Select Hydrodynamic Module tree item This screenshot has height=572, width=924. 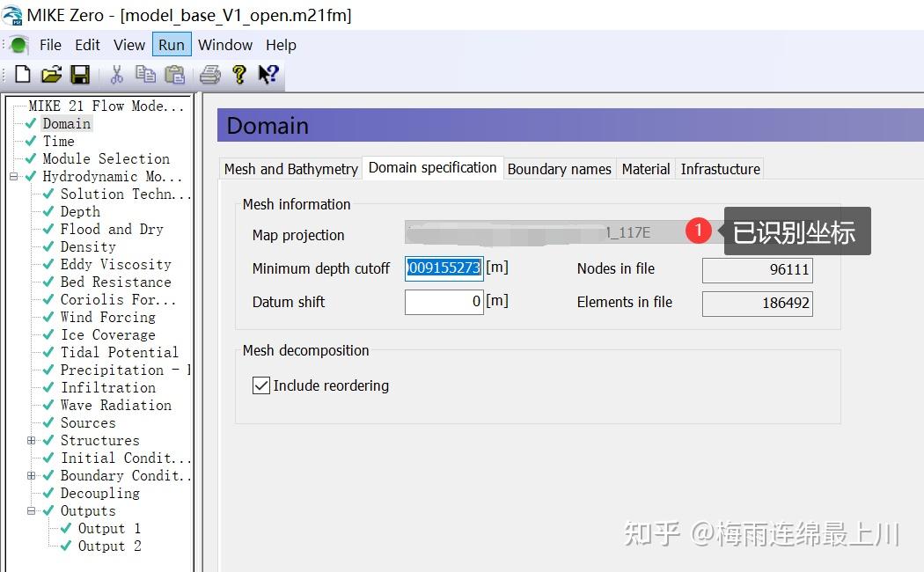[112, 177]
